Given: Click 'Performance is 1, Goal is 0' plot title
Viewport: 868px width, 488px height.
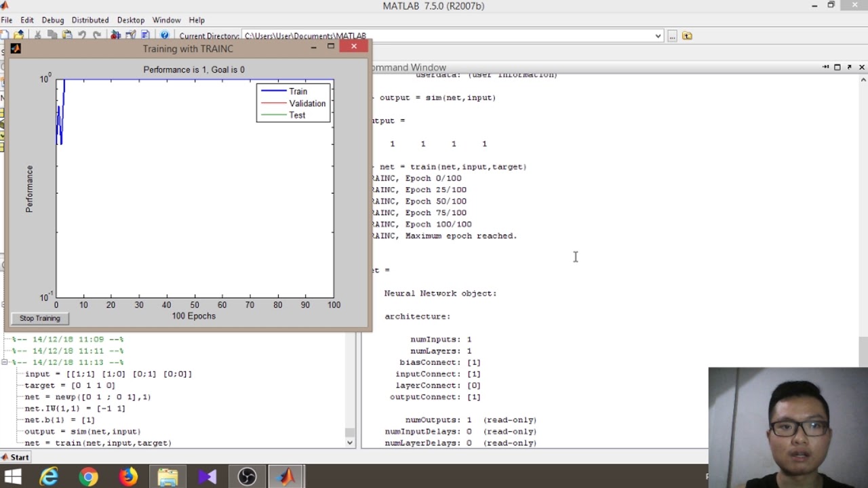Looking at the screenshot, I should (x=194, y=70).
